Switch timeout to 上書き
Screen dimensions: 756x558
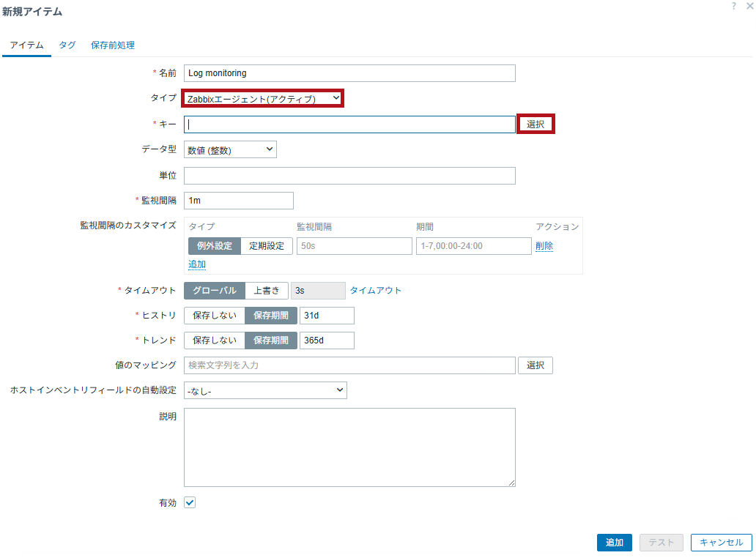point(266,291)
